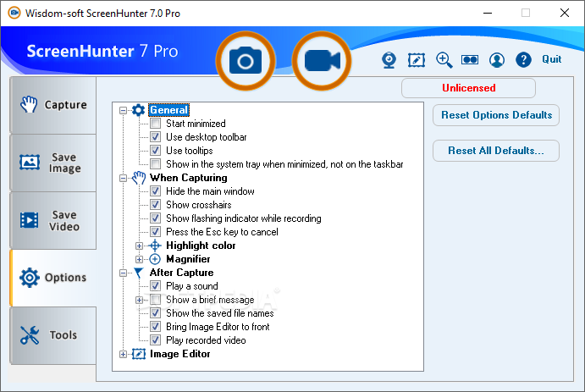Select the After Capture tree label
585x392 pixels.
point(182,273)
